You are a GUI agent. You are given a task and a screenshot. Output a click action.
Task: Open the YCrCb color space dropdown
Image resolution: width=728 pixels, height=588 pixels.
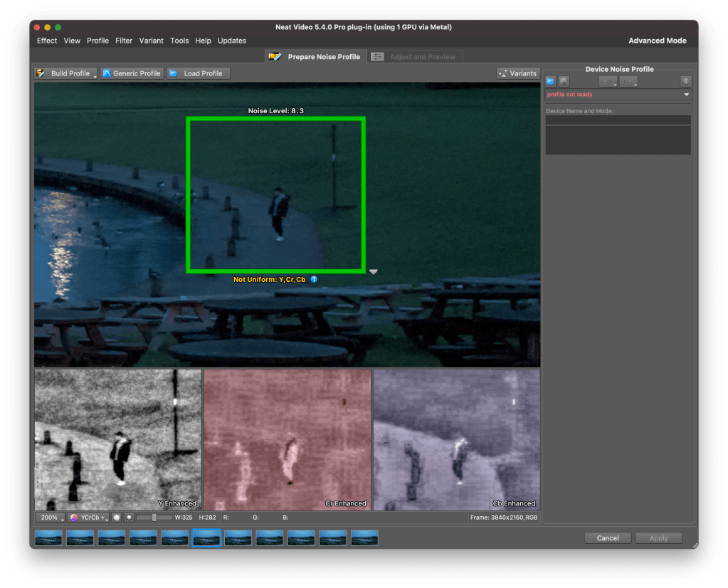(x=88, y=518)
